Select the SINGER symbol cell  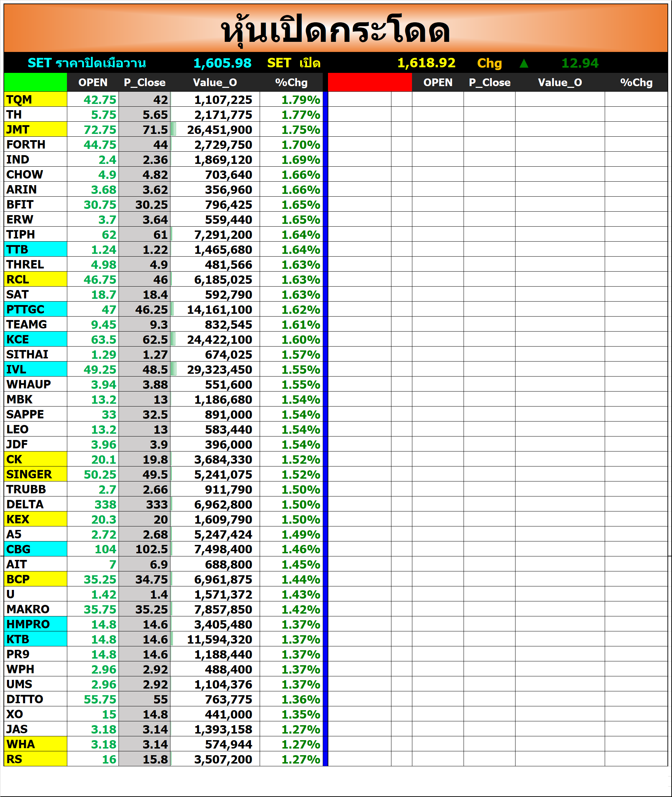click(x=36, y=474)
